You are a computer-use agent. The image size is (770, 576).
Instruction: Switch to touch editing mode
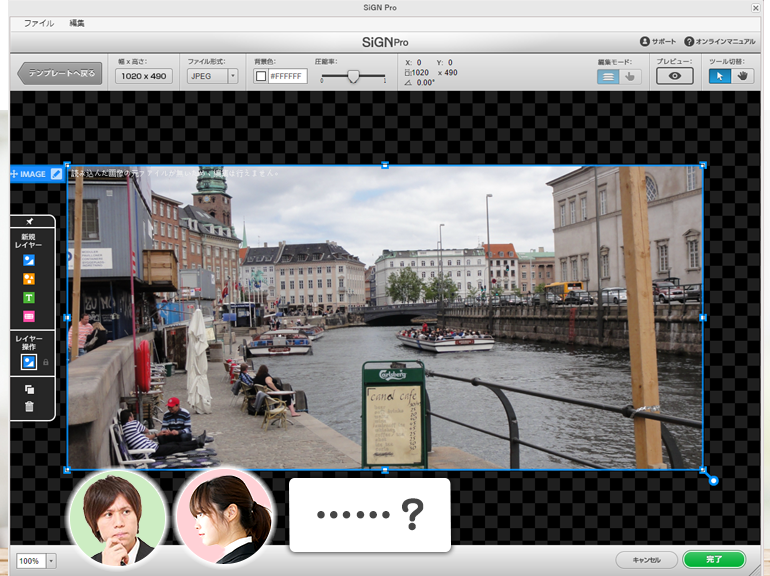[630, 77]
